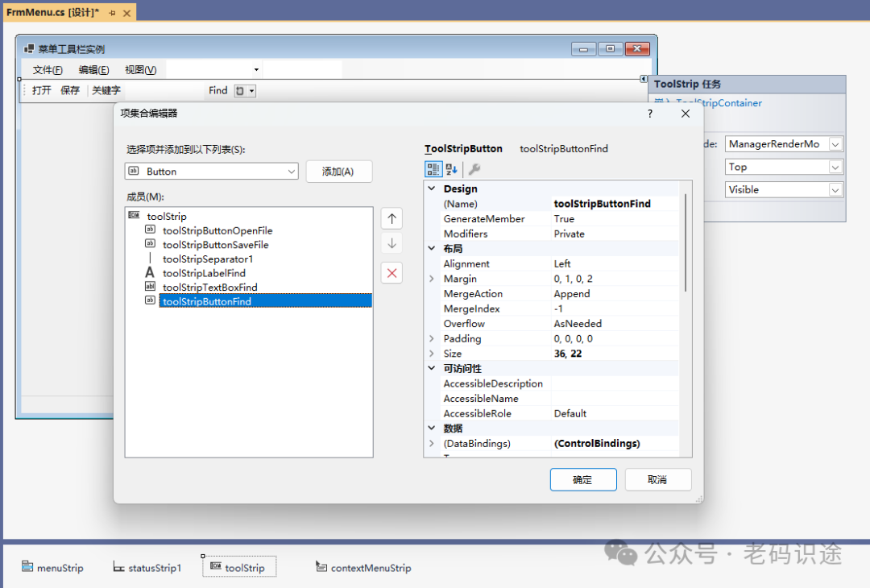Viewport: 870px width, 588px height.
Task: Close the collection editor dialog
Action: point(686,114)
